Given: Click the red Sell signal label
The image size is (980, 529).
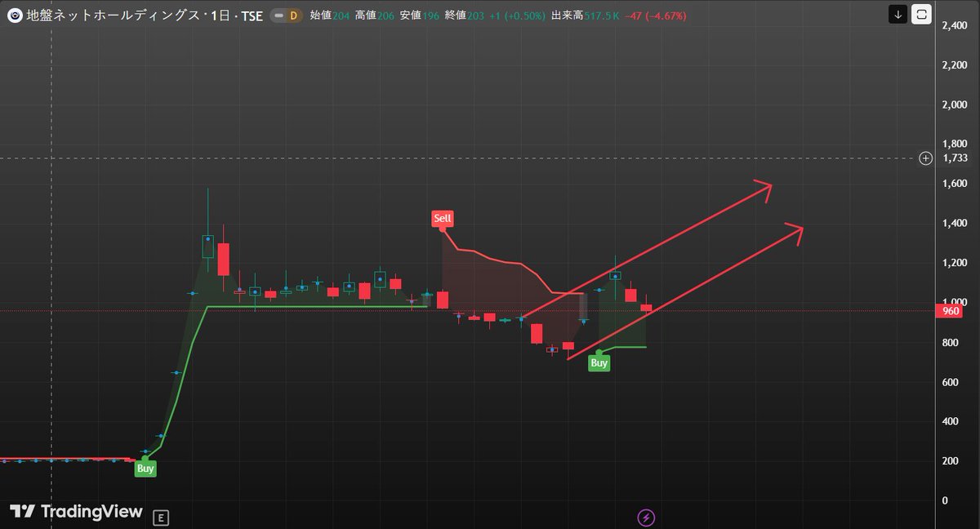Looking at the screenshot, I should pyautogui.click(x=443, y=218).
